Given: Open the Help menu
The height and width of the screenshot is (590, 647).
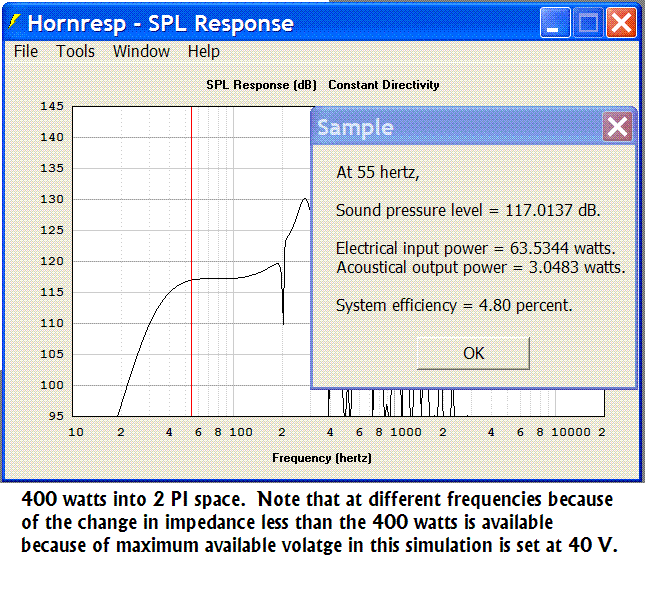Looking at the screenshot, I should (203, 52).
